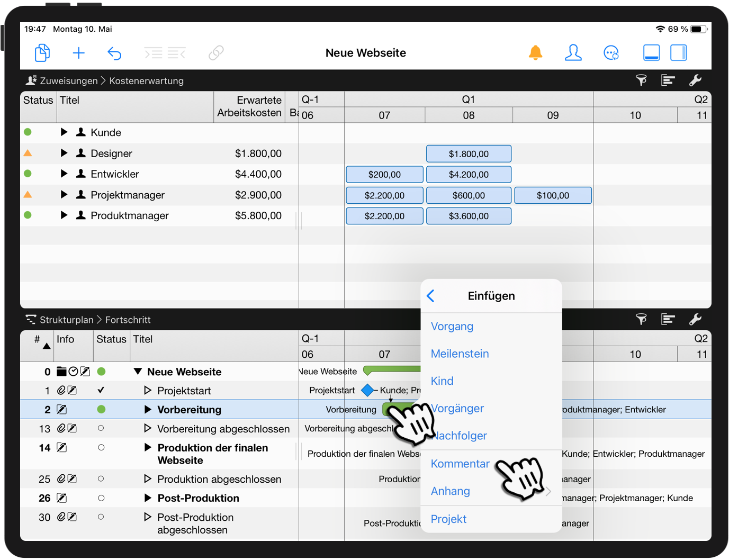Toggle the bottom split-view layout icon
The width and height of the screenshot is (729, 560).
coord(651,52)
